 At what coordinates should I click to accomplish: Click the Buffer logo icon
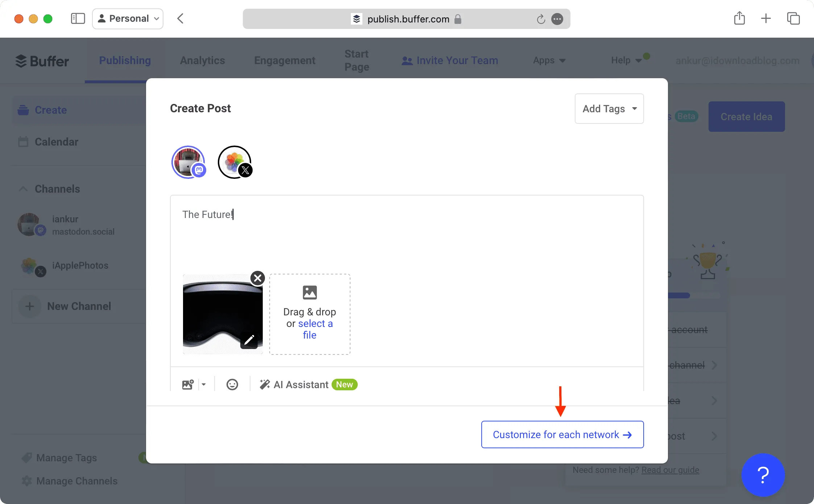[x=20, y=60]
